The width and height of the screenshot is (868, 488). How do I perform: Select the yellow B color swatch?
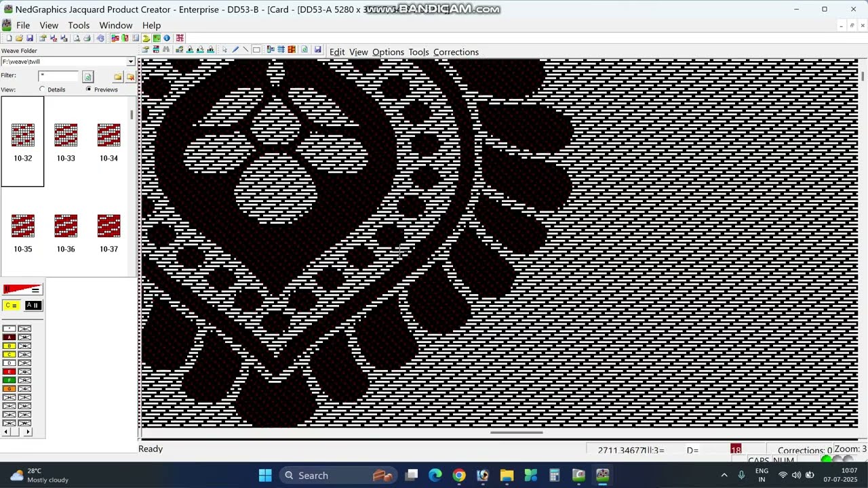point(9,346)
